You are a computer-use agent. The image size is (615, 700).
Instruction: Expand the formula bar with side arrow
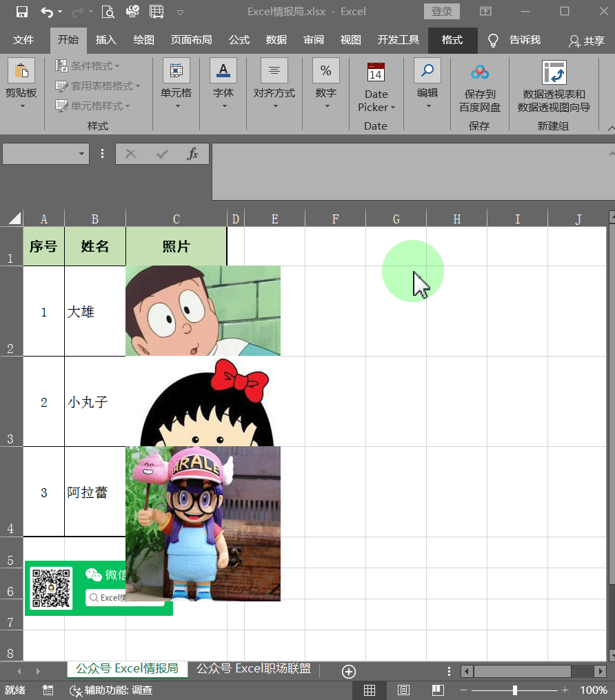click(x=612, y=153)
